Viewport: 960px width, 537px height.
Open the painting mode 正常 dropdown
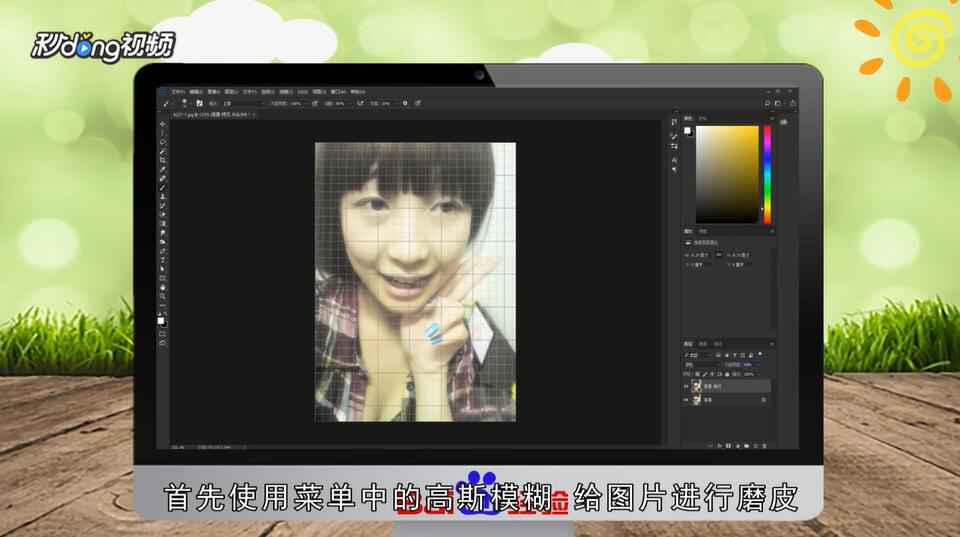pyautogui.click(x=244, y=103)
